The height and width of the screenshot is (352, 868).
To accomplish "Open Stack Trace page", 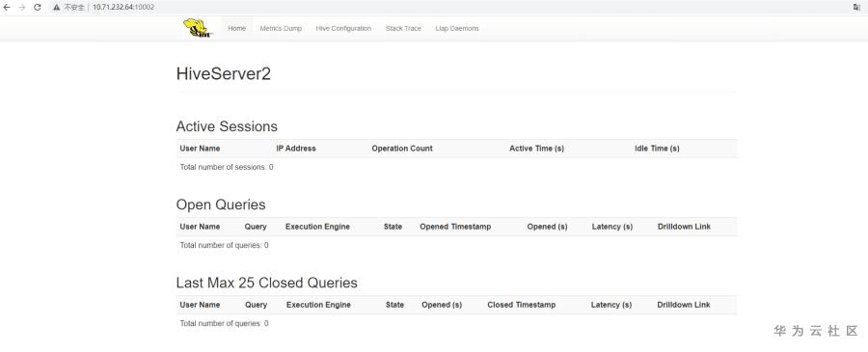I will (x=403, y=28).
